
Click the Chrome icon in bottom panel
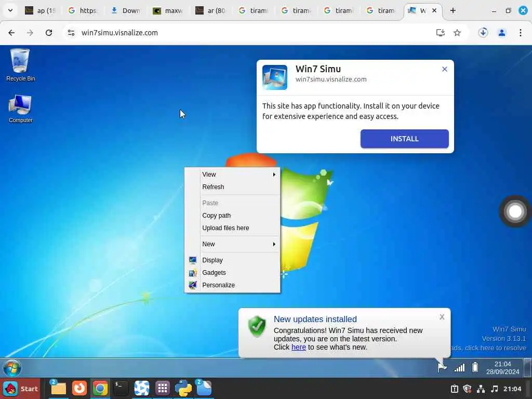[x=100, y=389]
